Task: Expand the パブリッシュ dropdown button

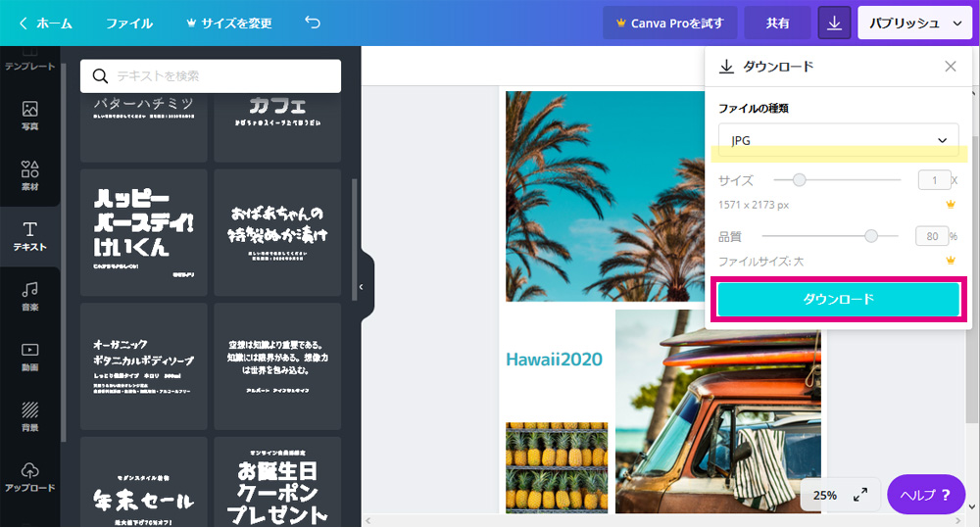Action: pyautogui.click(x=914, y=24)
